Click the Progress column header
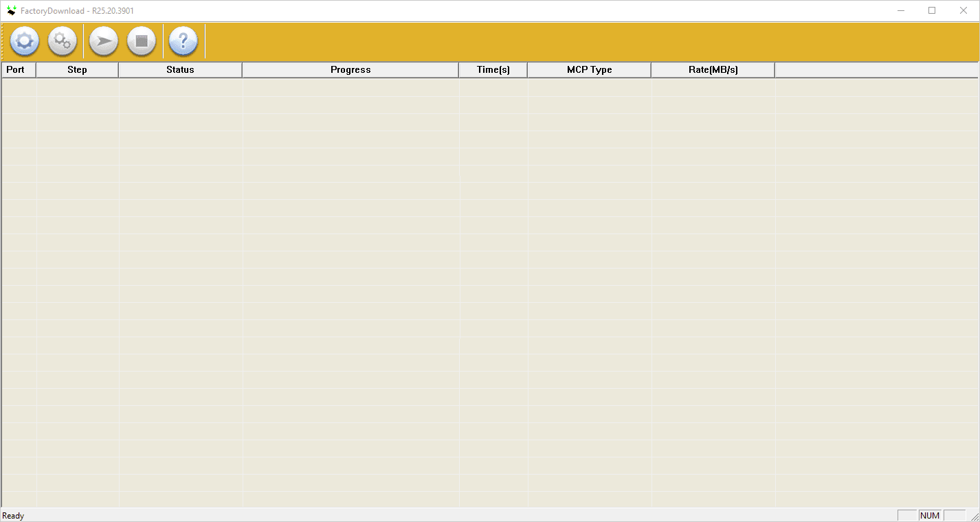Screen dimensions: 980x522 [x=350, y=69]
